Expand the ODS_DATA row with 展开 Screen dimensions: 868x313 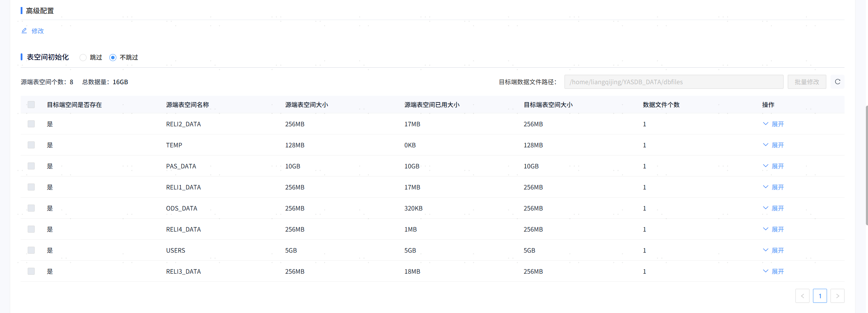(x=773, y=208)
